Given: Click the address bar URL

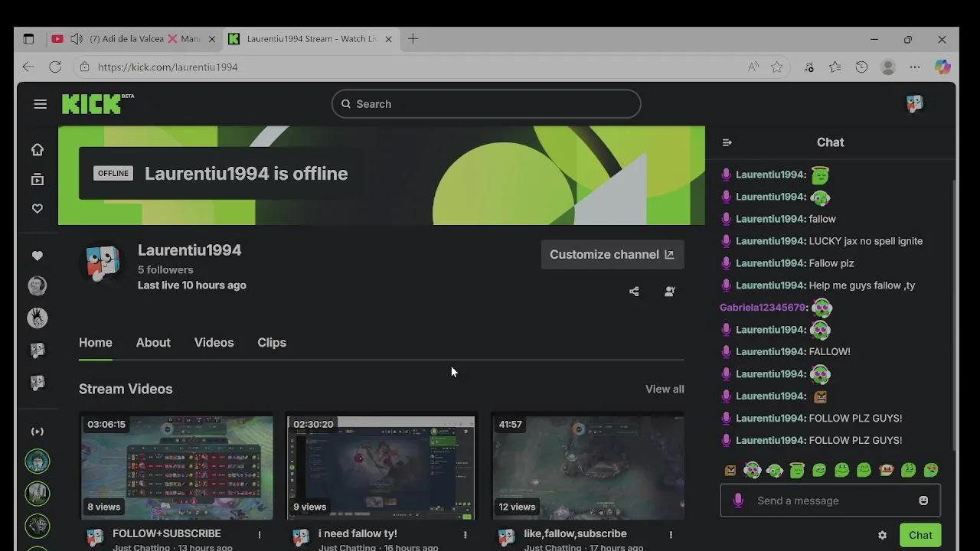Looking at the screenshot, I should coord(168,67).
